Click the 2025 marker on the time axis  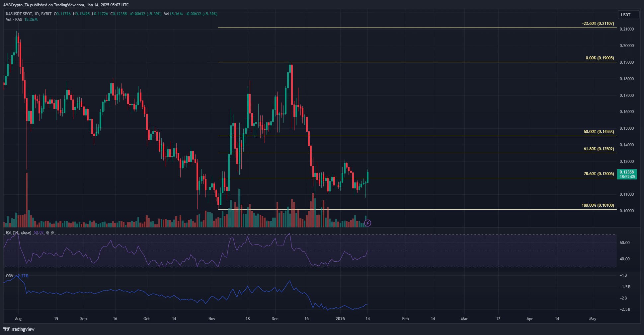point(340,319)
